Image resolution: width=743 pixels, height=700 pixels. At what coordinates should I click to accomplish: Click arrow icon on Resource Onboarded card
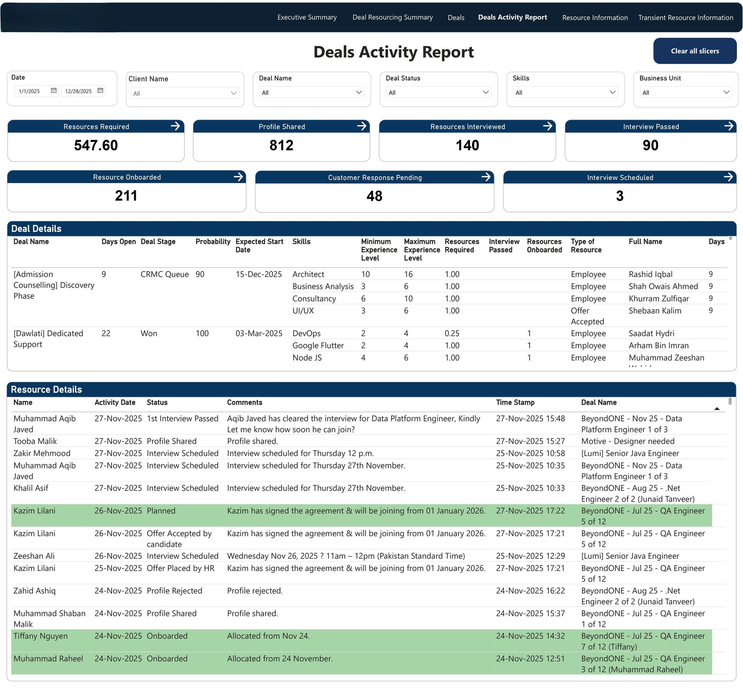238,177
